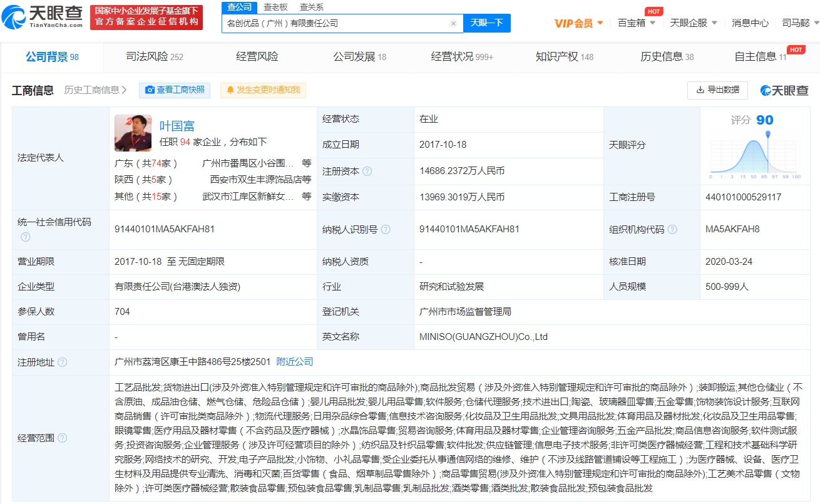
Task: Select the registered capital 14686.2372万人民币
Action: [462, 171]
